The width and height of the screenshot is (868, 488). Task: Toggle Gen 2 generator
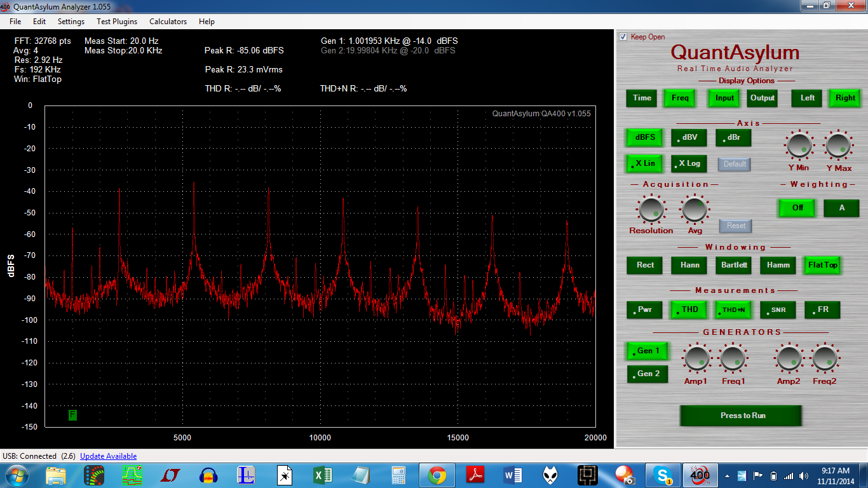tap(648, 374)
